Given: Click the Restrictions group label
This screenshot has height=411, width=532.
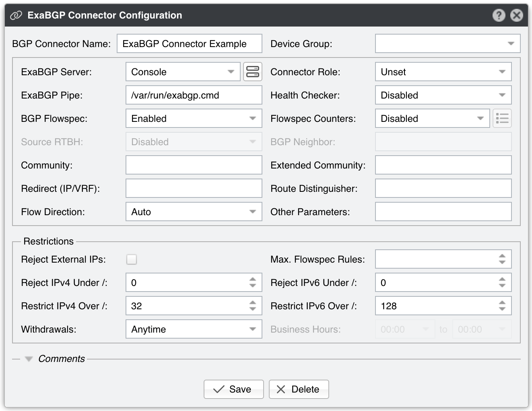Looking at the screenshot, I should [49, 241].
